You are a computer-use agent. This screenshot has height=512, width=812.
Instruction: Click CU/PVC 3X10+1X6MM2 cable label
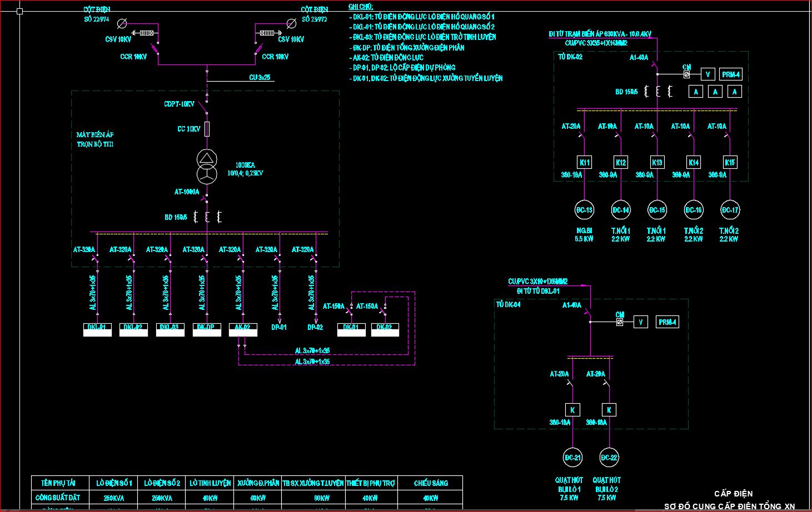point(538,282)
